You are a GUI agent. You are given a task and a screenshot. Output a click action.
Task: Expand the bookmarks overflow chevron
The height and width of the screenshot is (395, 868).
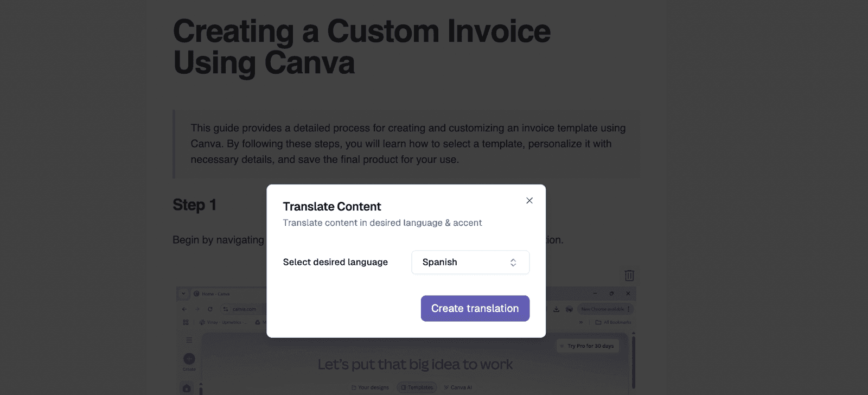[580, 322]
